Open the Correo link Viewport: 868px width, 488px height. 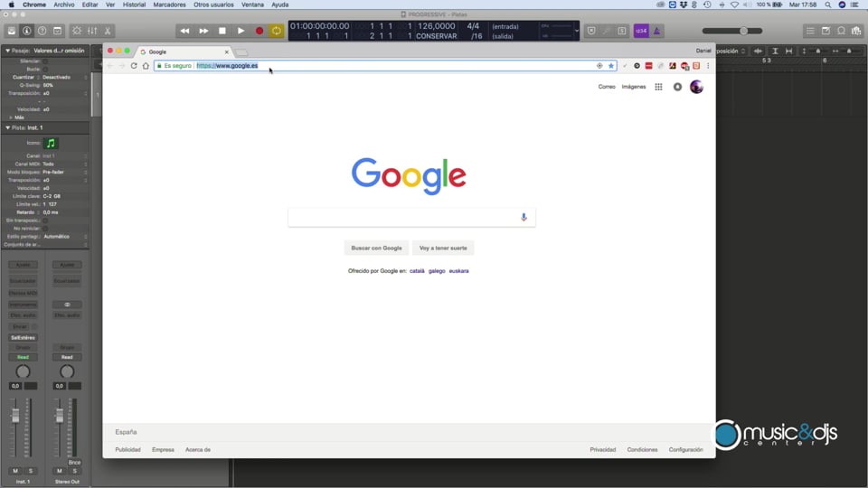(607, 87)
